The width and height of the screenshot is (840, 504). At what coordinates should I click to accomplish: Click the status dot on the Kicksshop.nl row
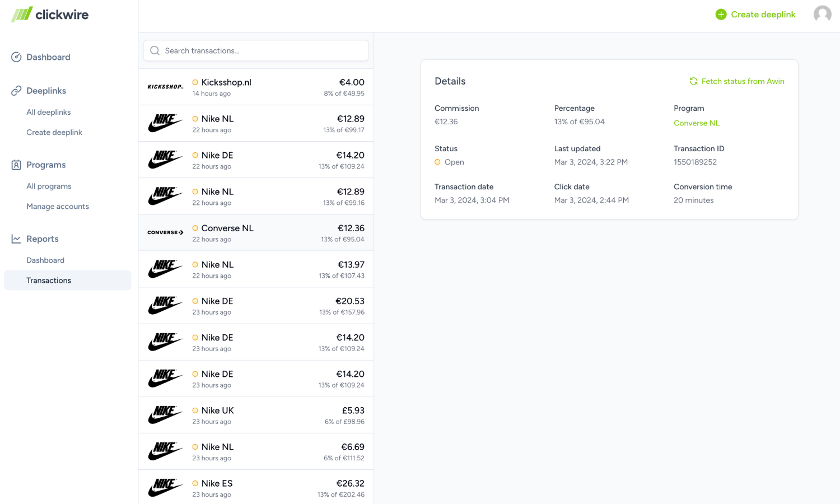(195, 82)
